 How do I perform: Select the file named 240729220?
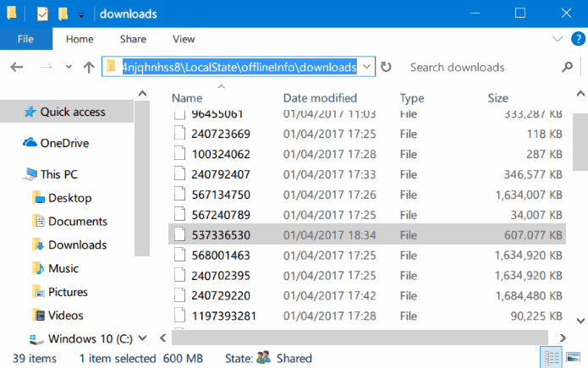[x=221, y=295]
